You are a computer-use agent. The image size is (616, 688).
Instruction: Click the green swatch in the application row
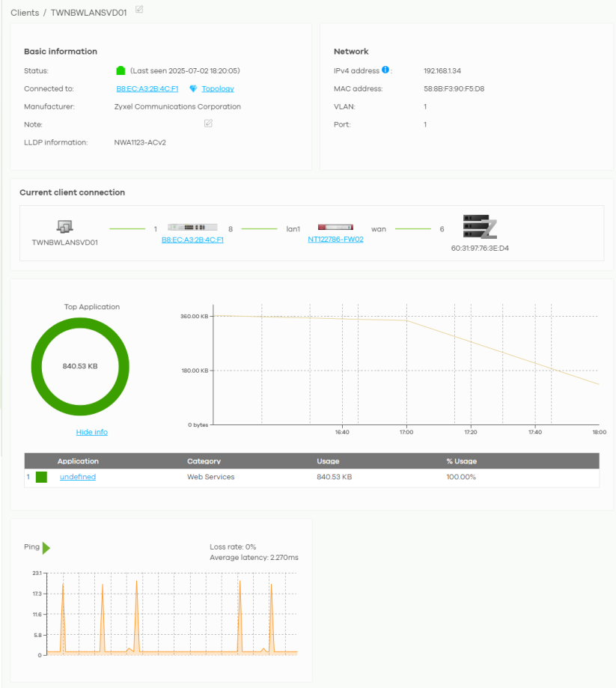click(x=41, y=477)
